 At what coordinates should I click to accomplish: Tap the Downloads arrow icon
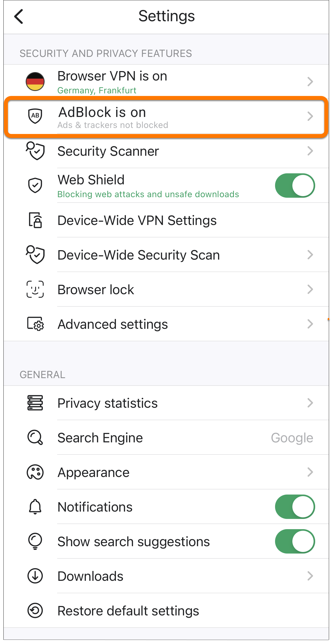35,576
